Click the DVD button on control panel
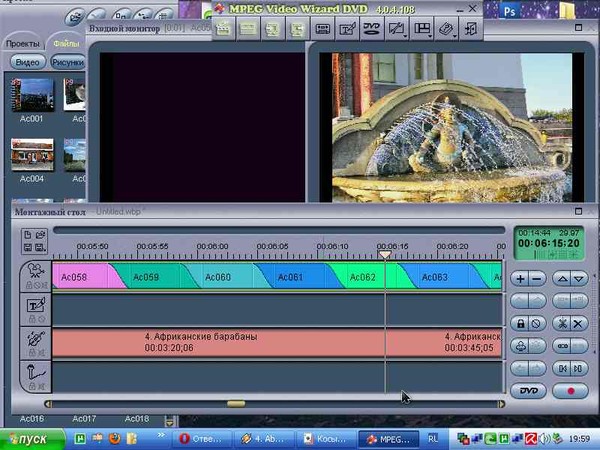This screenshot has height=450, width=600. (x=528, y=391)
